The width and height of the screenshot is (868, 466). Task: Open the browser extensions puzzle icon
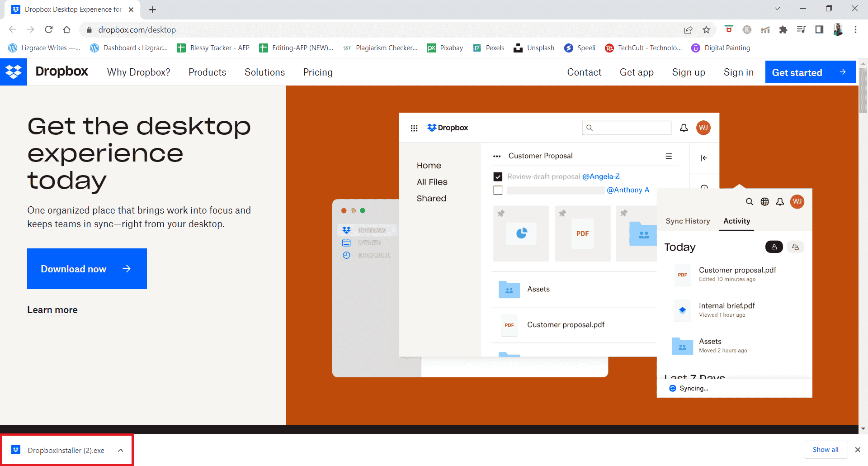click(x=783, y=29)
